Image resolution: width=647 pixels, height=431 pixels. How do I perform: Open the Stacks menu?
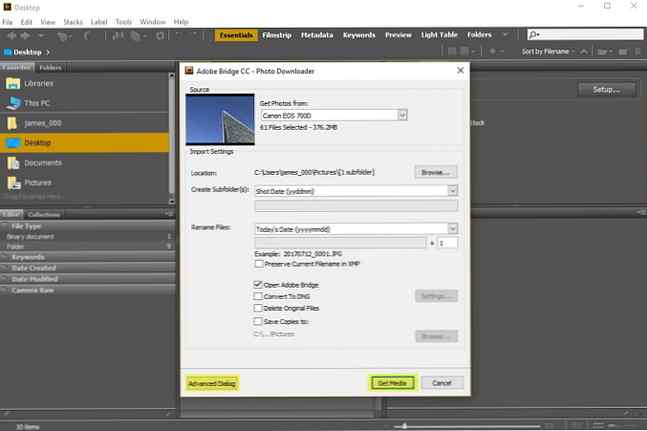click(x=73, y=22)
